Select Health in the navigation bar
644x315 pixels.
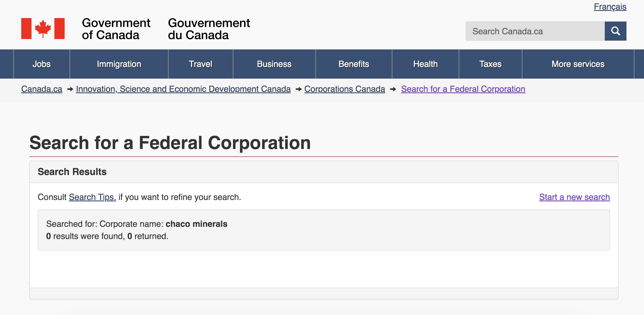click(425, 64)
